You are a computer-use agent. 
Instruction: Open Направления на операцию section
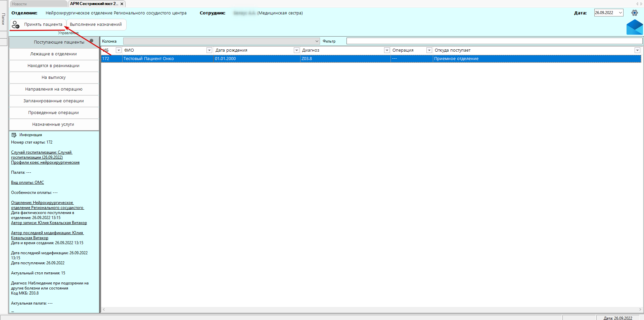tap(54, 89)
